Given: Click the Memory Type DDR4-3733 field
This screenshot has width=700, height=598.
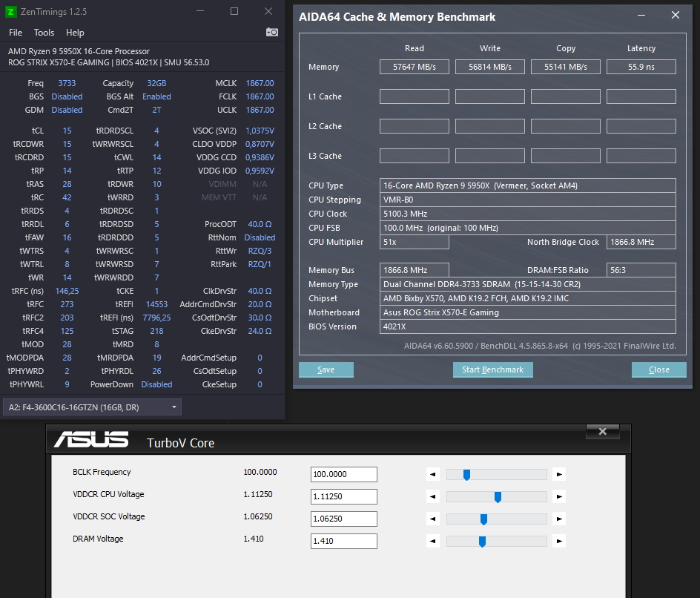Looking at the screenshot, I should pos(528,284).
